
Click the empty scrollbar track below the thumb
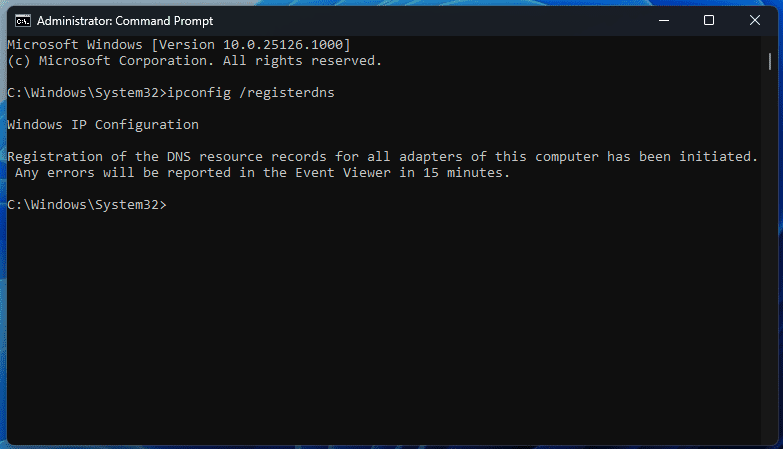(770, 255)
